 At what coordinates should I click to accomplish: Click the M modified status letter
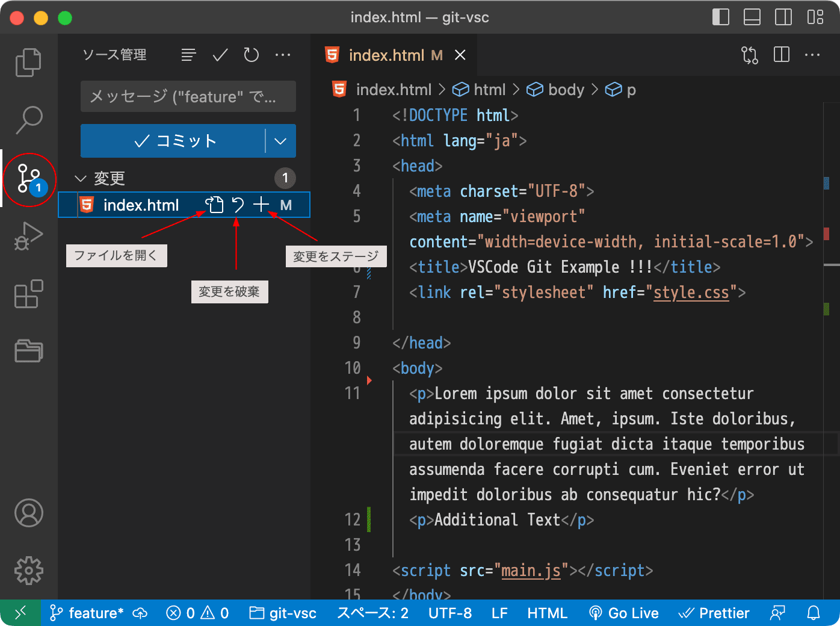coord(286,205)
